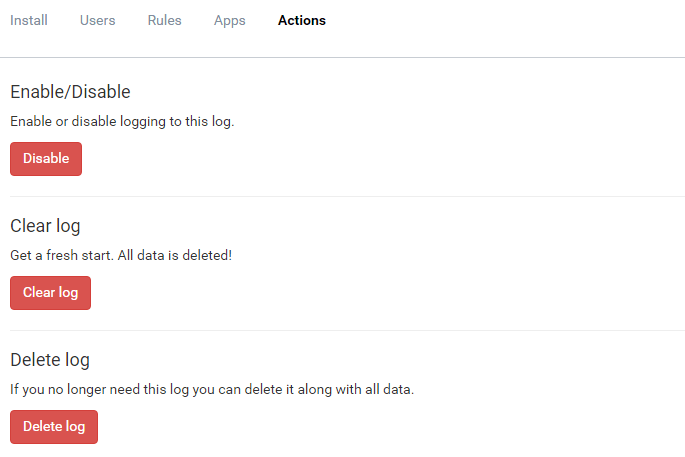685x457 pixels.
Task: Click the Actions tab
Action: tap(302, 21)
